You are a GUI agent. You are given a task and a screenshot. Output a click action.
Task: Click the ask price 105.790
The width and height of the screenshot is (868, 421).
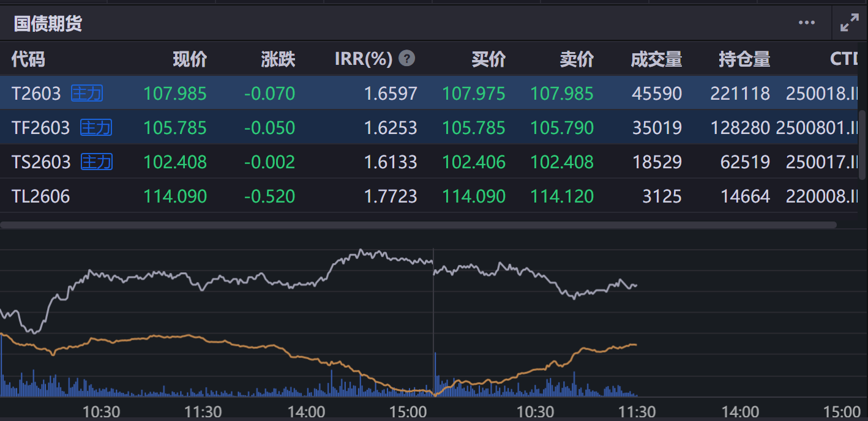562,128
